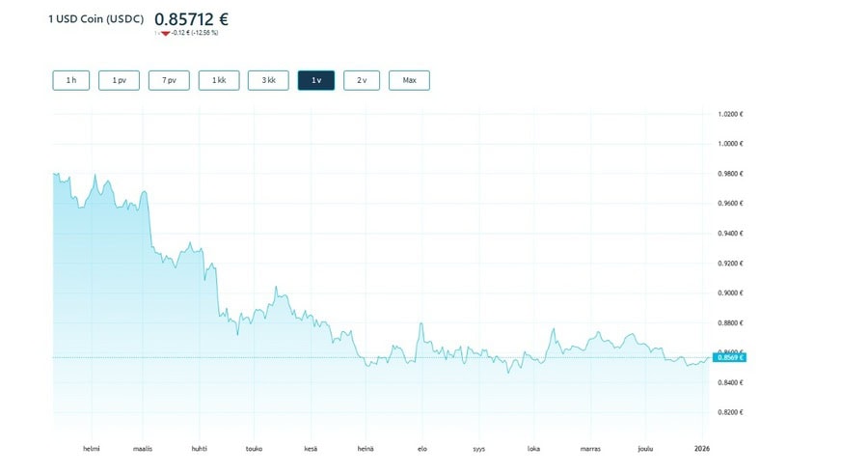Click the 1.0000 € price axis label
Image resolution: width=868 pixels, height=473 pixels.
(x=730, y=144)
